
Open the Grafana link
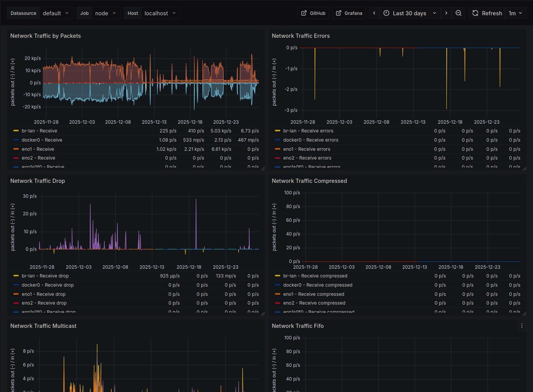[x=349, y=13]
